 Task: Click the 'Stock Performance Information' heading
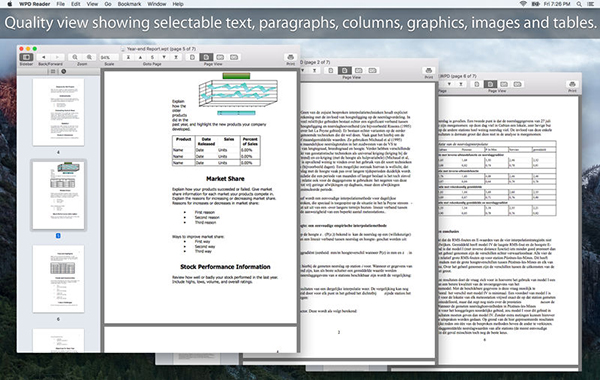[x=225, y=267]
